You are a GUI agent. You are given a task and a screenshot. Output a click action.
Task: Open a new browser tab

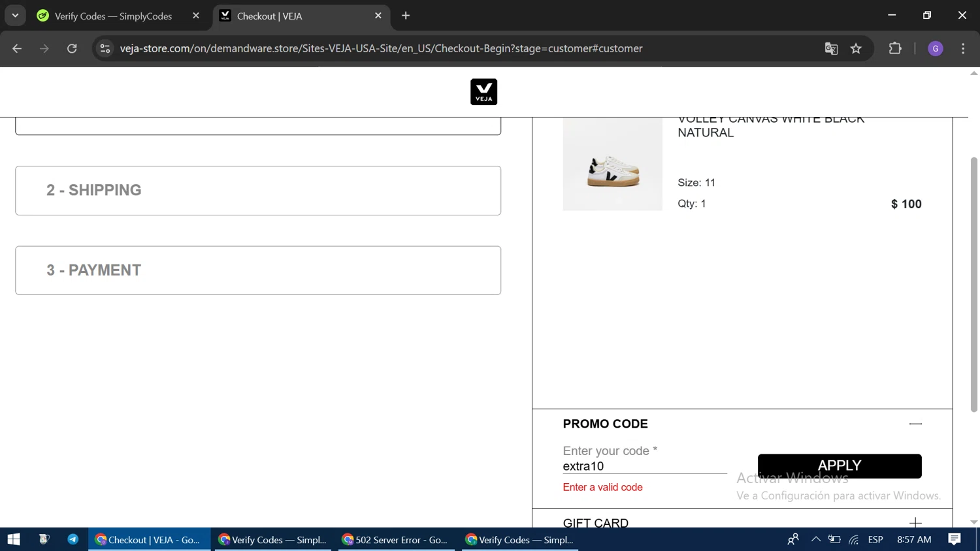(x=406, y=16)
